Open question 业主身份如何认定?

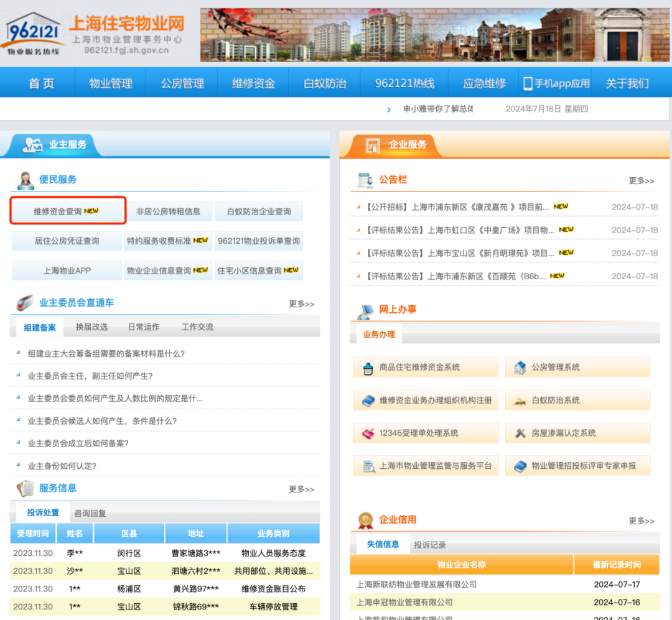[62, 466]
